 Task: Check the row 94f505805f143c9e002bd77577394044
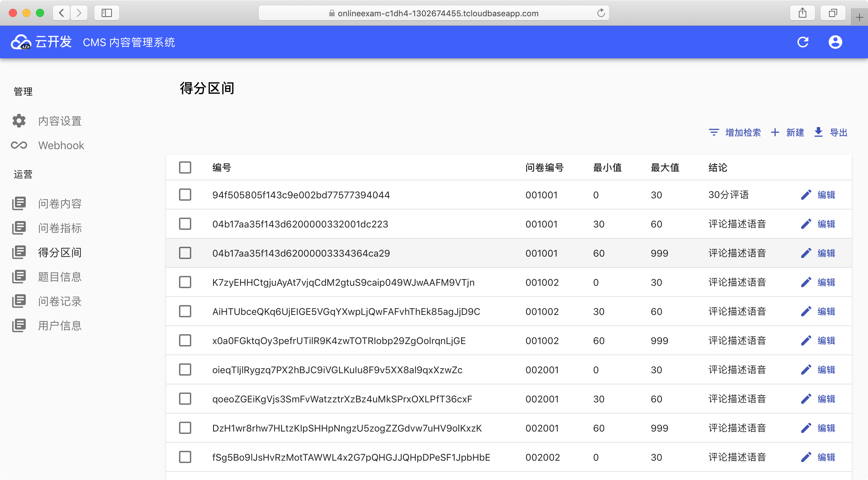pyautogui.click(x=185, y=195)
